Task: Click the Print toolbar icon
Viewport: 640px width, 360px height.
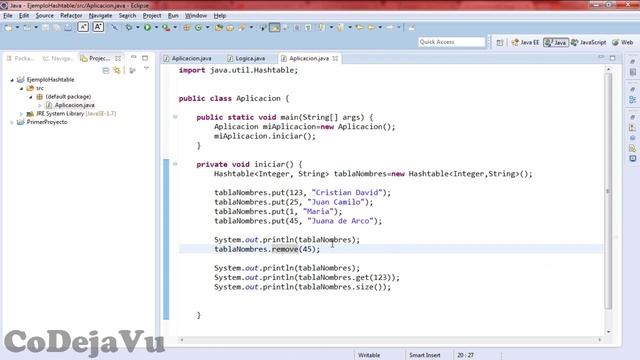Action: click(68, 27)
